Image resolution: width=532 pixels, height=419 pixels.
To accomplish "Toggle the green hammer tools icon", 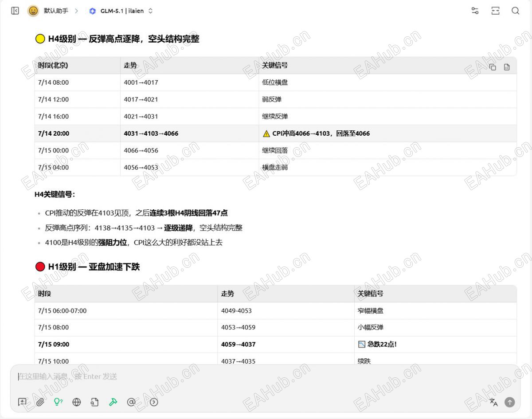I will (x=113, y=402).
